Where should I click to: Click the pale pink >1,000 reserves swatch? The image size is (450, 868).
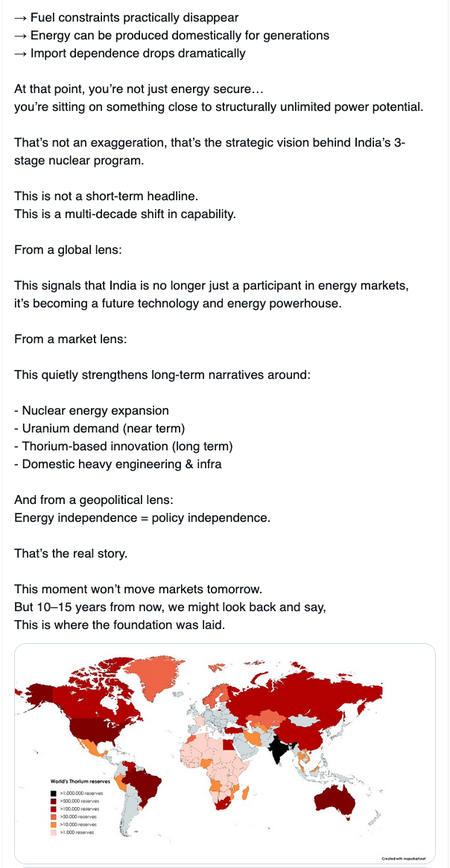click(54, 832)
